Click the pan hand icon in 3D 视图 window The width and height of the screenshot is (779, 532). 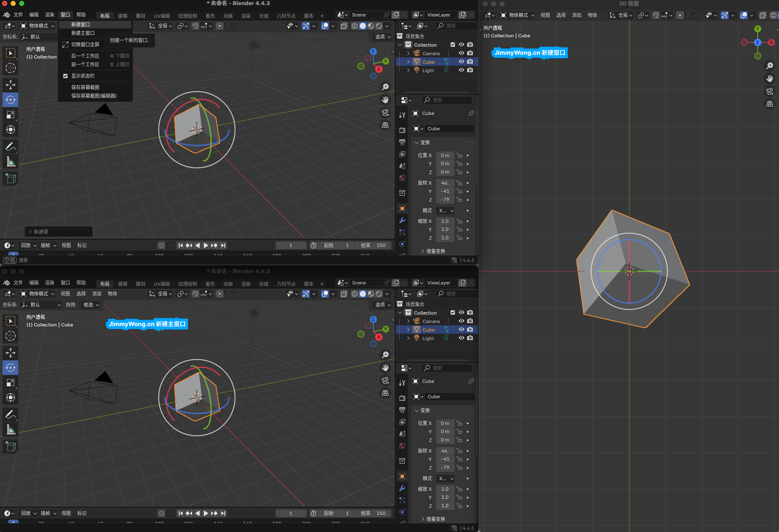tap(769, 79)
